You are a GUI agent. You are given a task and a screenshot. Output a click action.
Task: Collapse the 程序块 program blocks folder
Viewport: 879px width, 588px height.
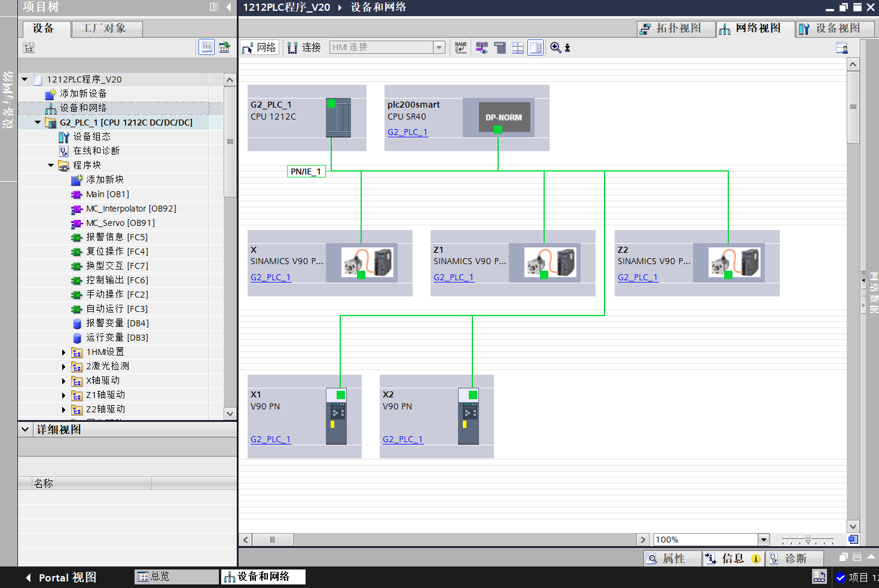coord(51,165)
